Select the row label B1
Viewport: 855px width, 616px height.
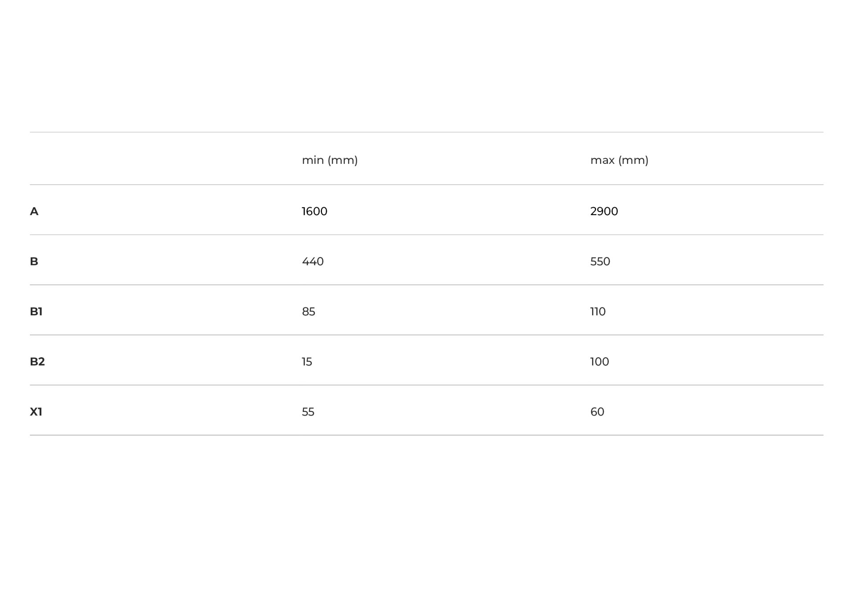pyautogui.click(x=36, y=312)
